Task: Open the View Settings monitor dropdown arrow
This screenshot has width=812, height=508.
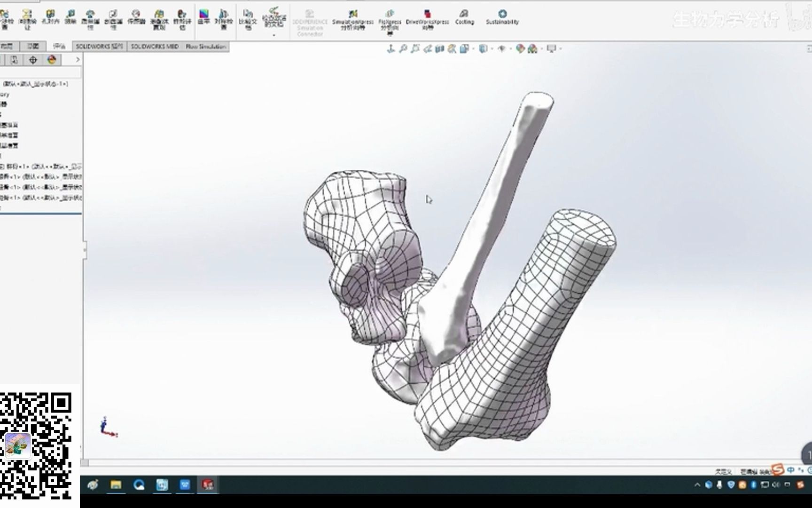Action: [x=560, y=49]
